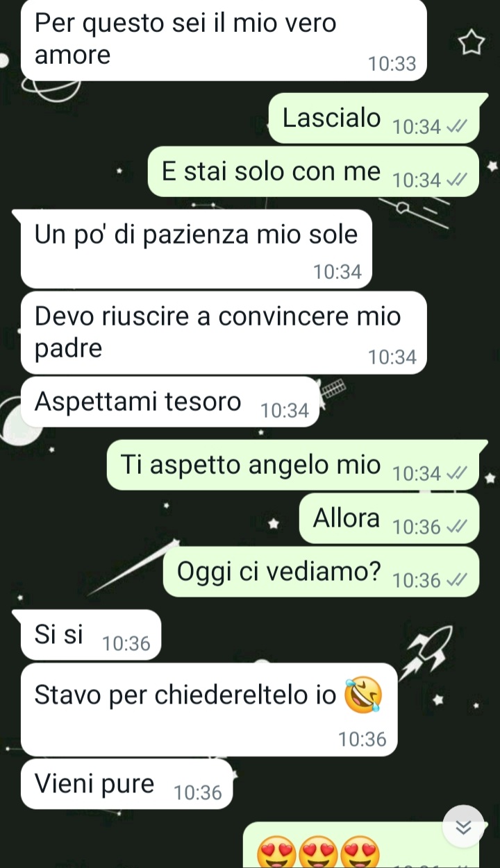Tap the star icon beside the first message
Screen dimensions: 500x868
click(x=471, y=42)
